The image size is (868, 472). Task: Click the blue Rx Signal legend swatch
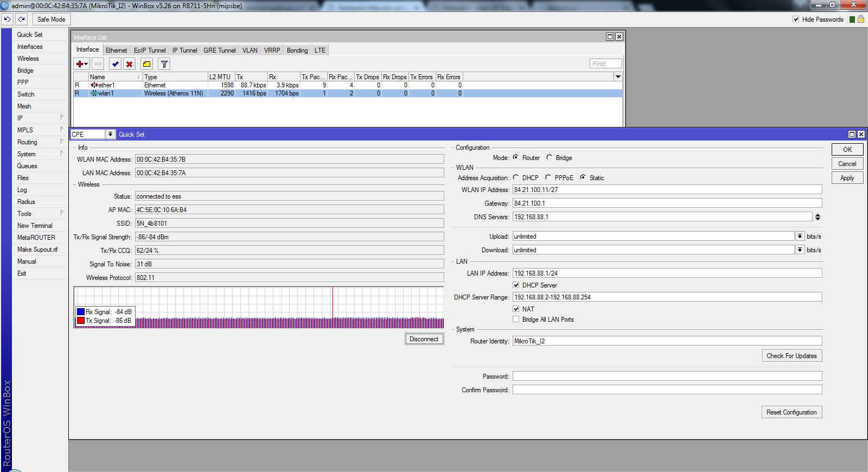pyautogui.click(x=81, y=312)
